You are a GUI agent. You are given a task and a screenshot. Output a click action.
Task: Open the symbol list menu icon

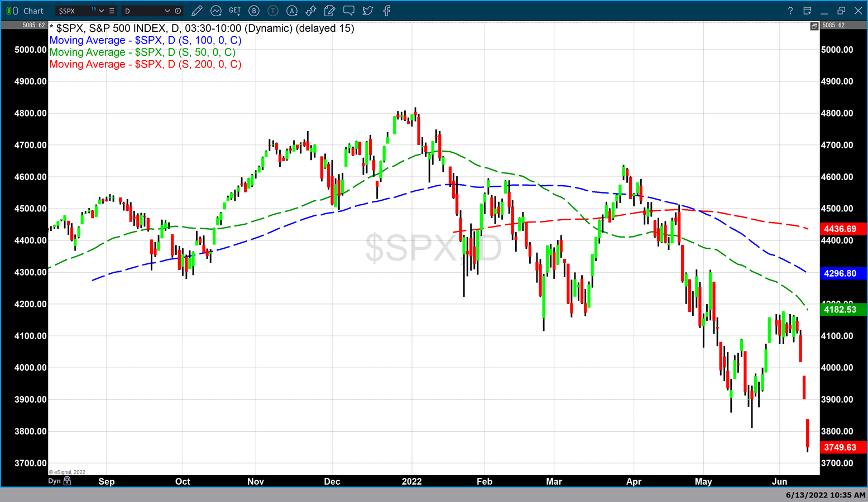[x=112, y=11]
